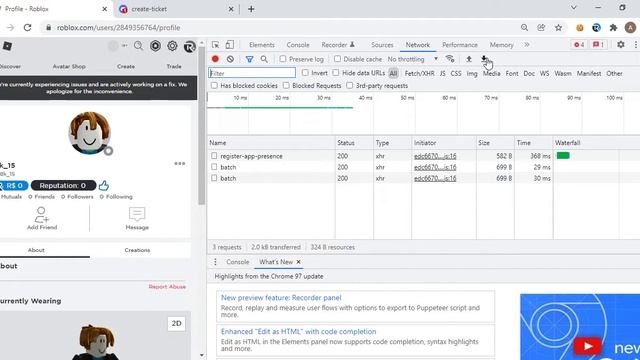Check Hide data URLs checkbox
This screenshot has width=640, height=360.
(336, 73)
